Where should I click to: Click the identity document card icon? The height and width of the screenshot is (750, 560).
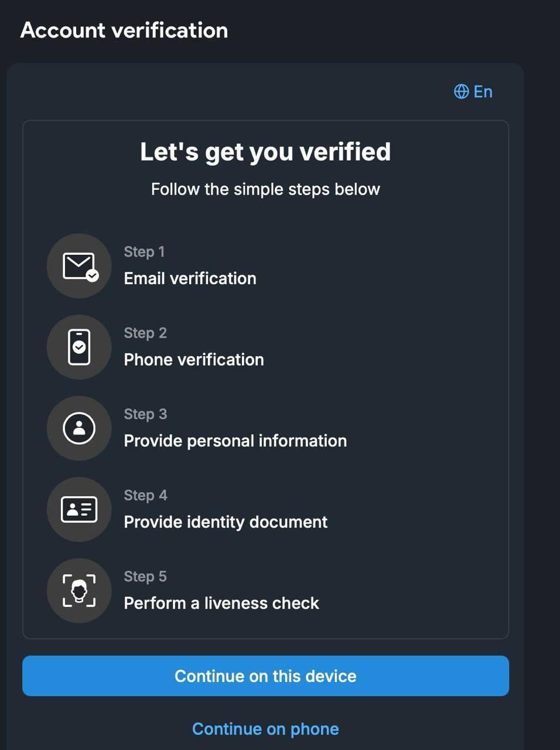pos(79,509)
